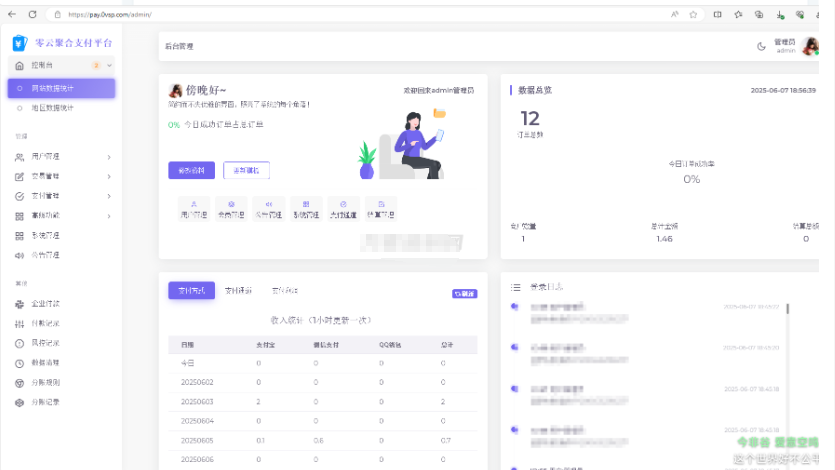Click the 用户管理 people icon in sidebar

click(20, 157)
